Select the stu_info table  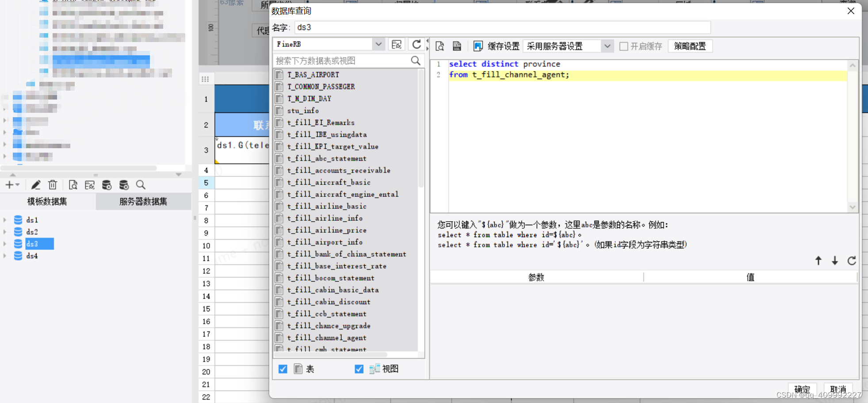[303, 111]
